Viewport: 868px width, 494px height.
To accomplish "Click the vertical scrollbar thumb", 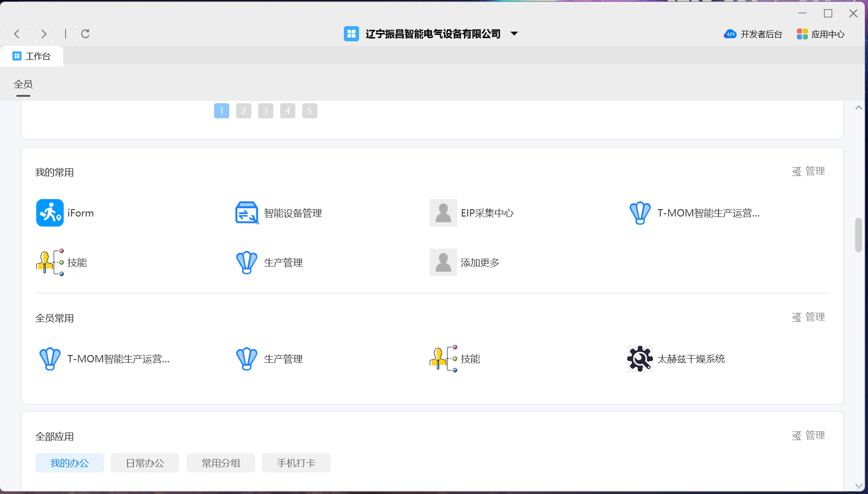I will [x=858, y=235].
